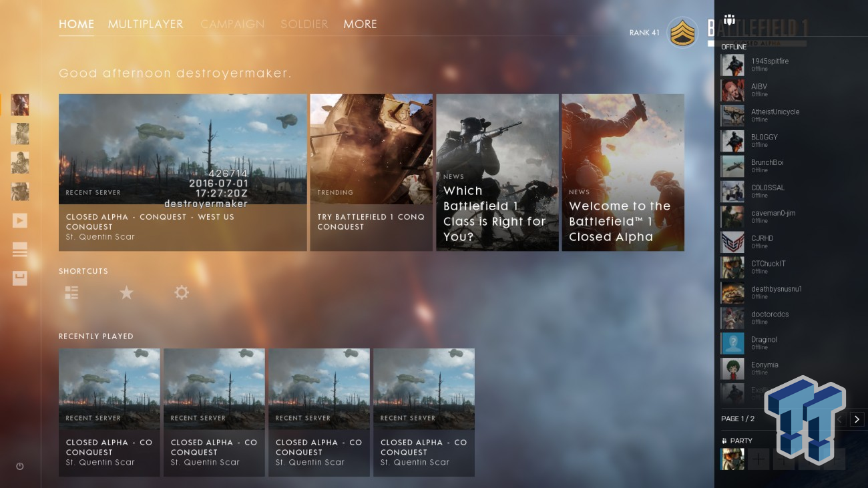The width and height of the screenshot is (868, 488).
Task: Open the SOLDIER tab
Action: coord(304,24)
